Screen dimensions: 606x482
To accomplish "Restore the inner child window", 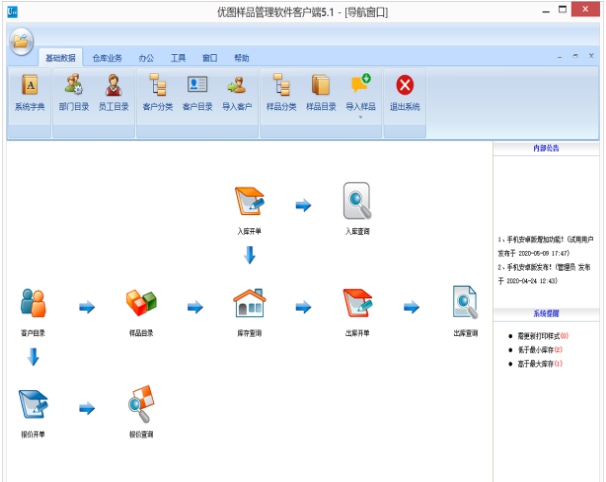I will point(575,56).
